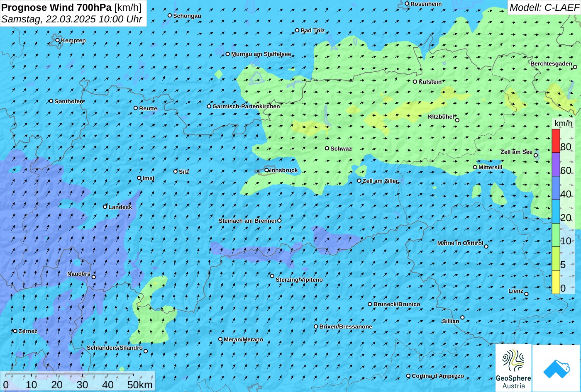Click the Landeck label
Image resolution: width=581 pixels, height=392 pixels.
(120, 207)
